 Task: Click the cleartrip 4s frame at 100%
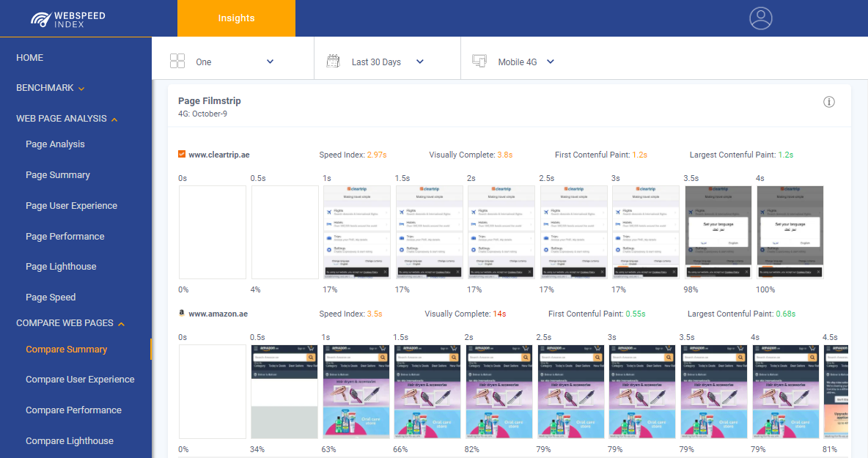790,232
